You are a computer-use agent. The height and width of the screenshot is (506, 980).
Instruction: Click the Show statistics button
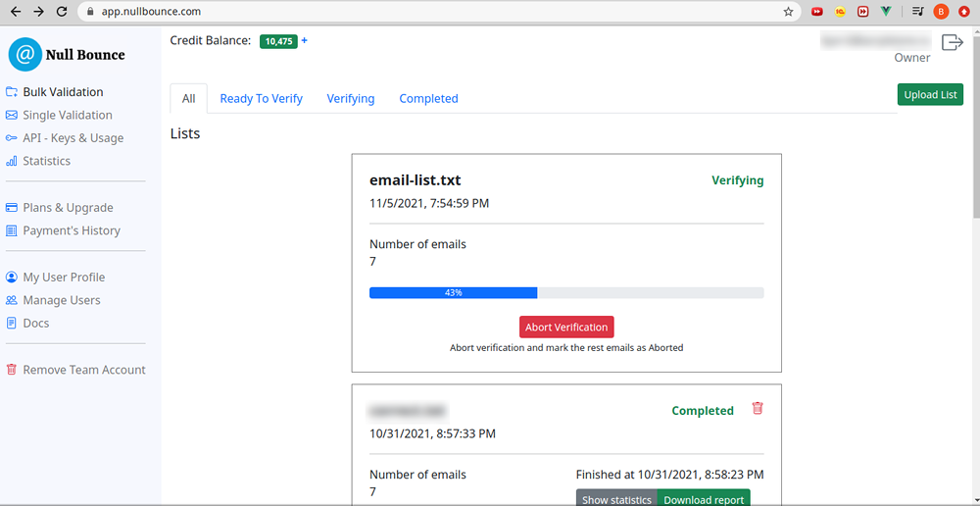tap(616, 498)
